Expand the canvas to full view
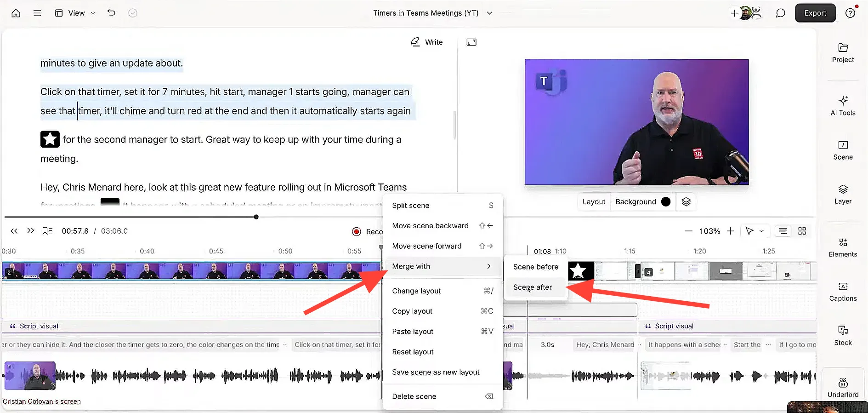Viewport: 868px width, 413px height. coord(471,42)
